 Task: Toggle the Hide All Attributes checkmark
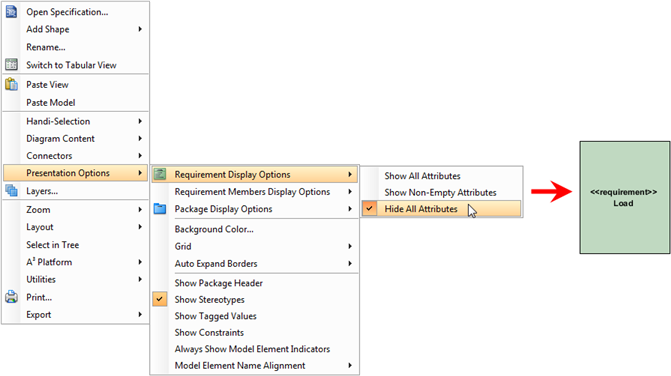(369, 209)
